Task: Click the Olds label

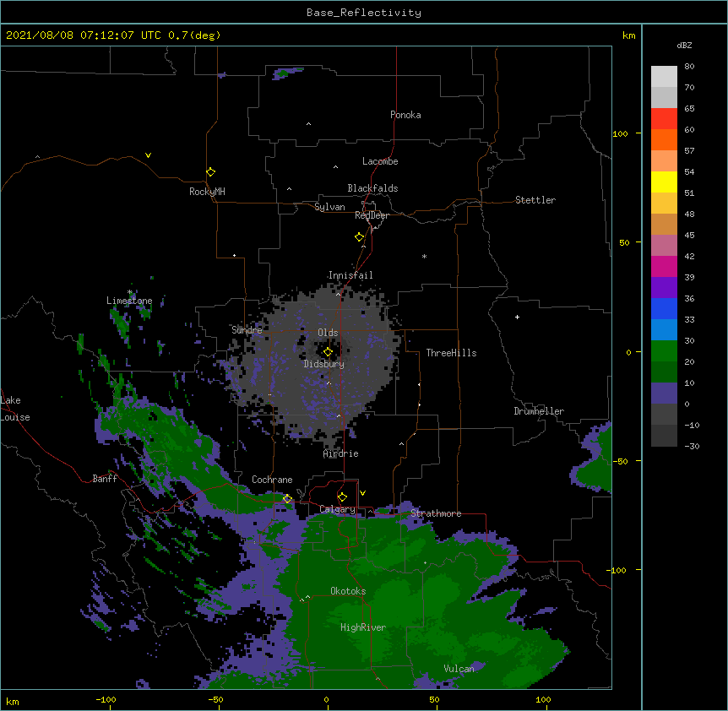Action: point(328,333)
